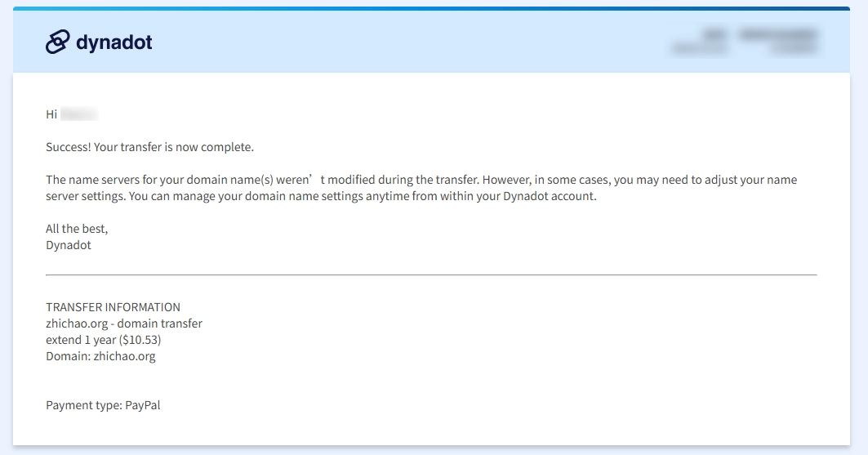868x455 pixels.
Task: Click the TRANSFER INFORMATION heading
Action: [113, 307]
